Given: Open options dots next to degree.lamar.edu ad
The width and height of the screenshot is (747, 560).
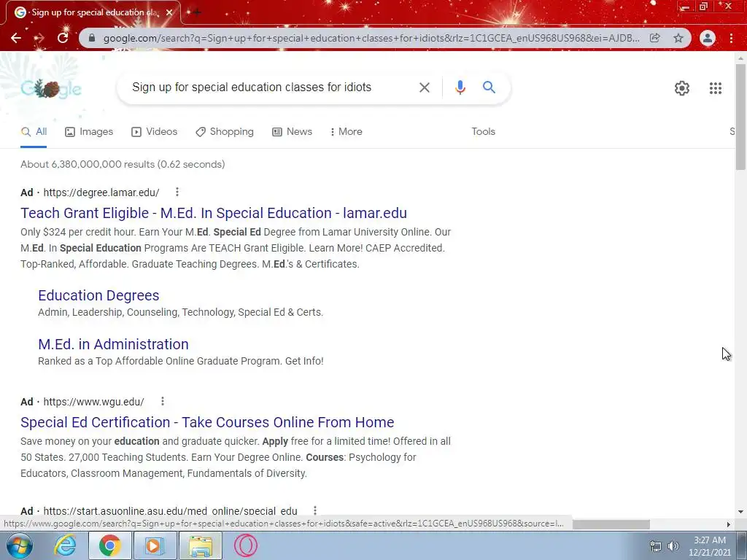Looking at the screenshot, I should click(177, 192).
